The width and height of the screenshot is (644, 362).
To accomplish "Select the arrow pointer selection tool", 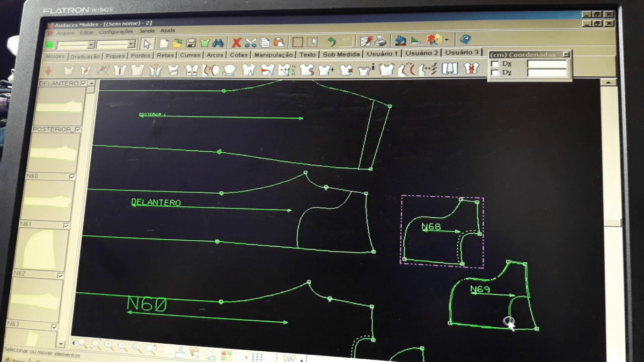I will click(148, 43).
